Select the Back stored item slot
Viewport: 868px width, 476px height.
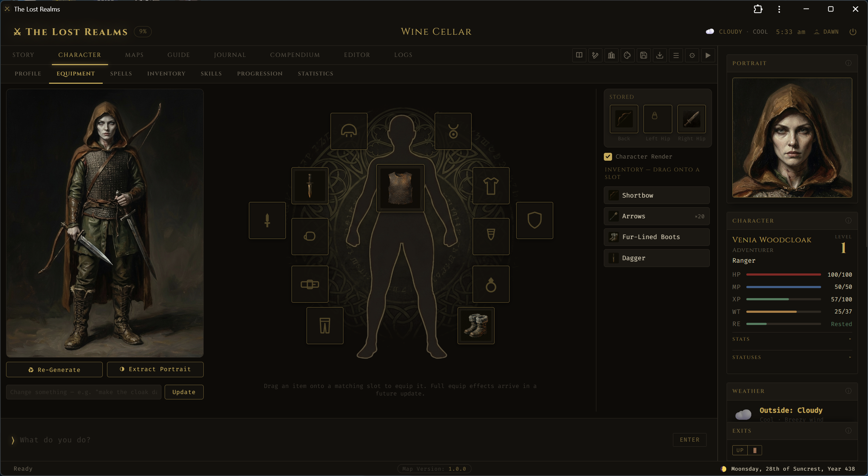pyautogui.click(x=624, y=119)
